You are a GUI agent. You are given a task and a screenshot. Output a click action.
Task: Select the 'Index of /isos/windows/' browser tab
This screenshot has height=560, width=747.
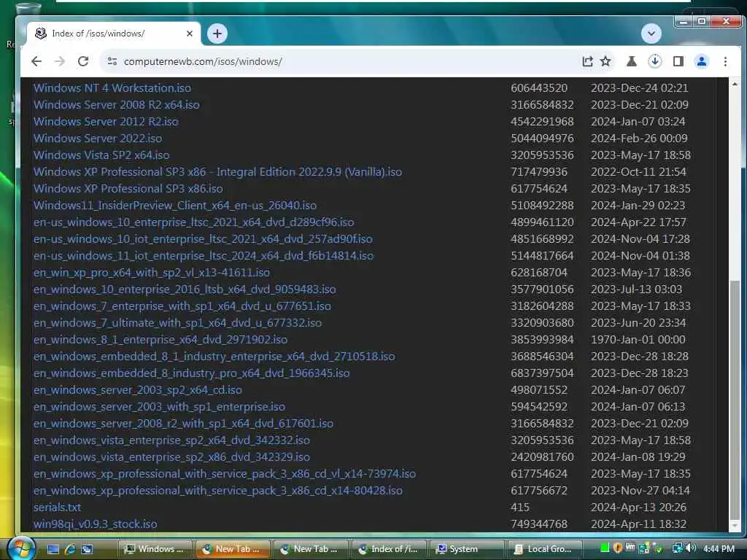point(115,34)
